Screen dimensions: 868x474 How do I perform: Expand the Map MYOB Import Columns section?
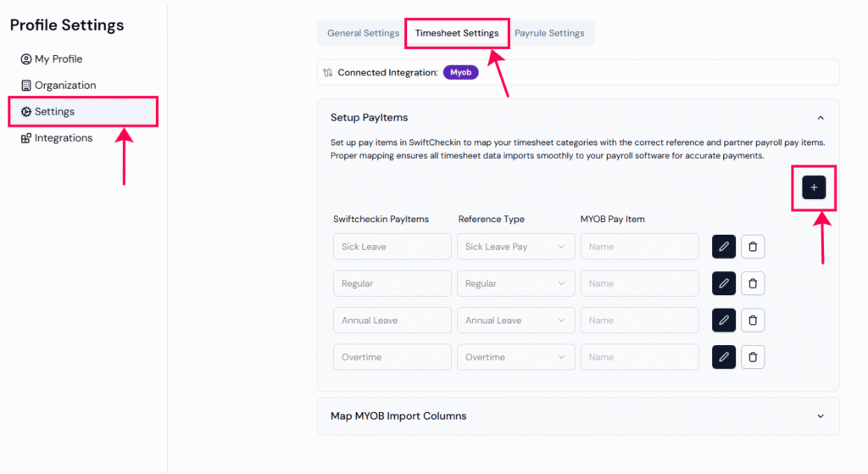tap(820, 416)
